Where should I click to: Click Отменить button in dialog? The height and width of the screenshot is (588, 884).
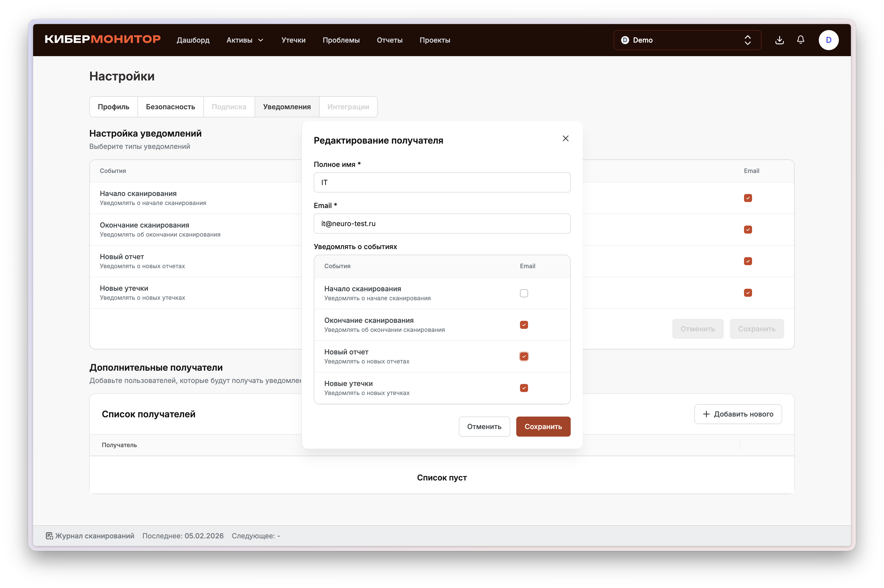484,427
